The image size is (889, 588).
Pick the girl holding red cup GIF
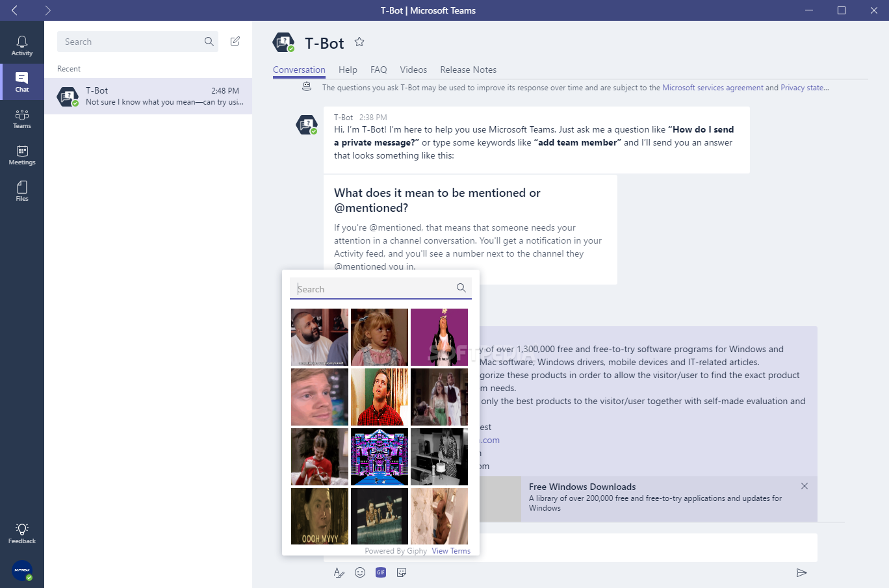pyautogui.click(x=320, y=457)
